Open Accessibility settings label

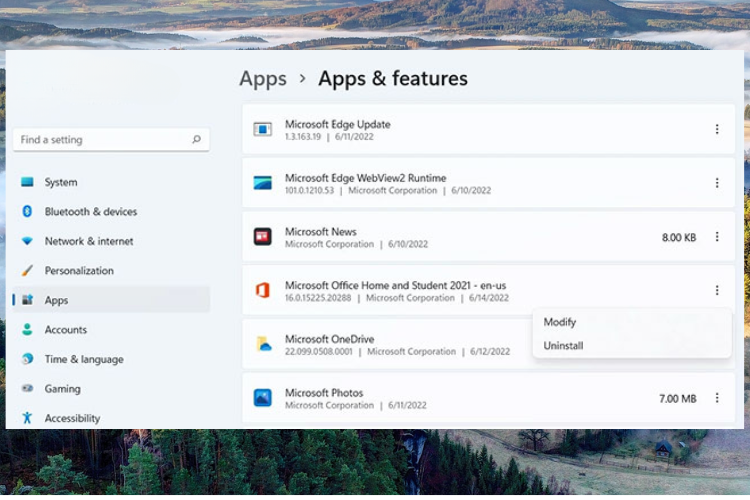pyautogui.click(x=72, y=418)
